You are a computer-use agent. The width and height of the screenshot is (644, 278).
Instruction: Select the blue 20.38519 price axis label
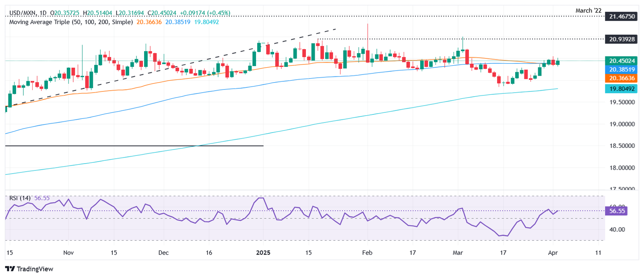[621, 70]
